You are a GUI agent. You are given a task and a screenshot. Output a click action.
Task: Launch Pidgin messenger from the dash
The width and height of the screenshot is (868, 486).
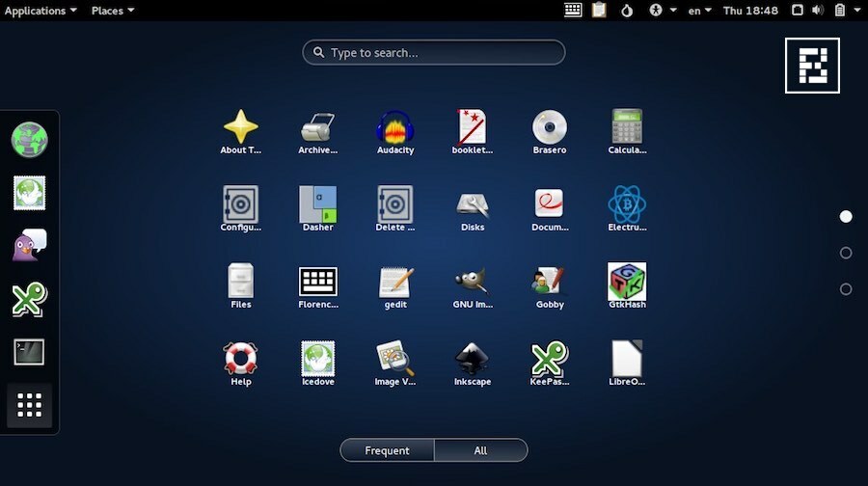(29, 246)
